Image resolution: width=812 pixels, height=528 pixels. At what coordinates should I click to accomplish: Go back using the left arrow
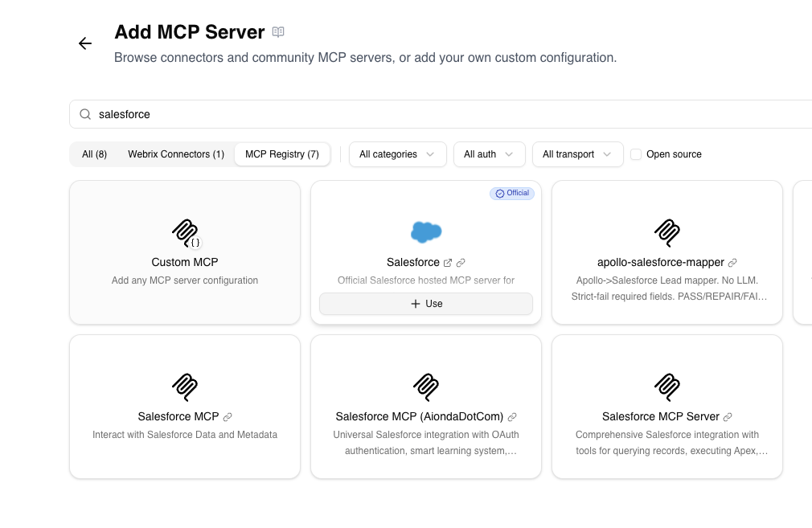point(85,43)
